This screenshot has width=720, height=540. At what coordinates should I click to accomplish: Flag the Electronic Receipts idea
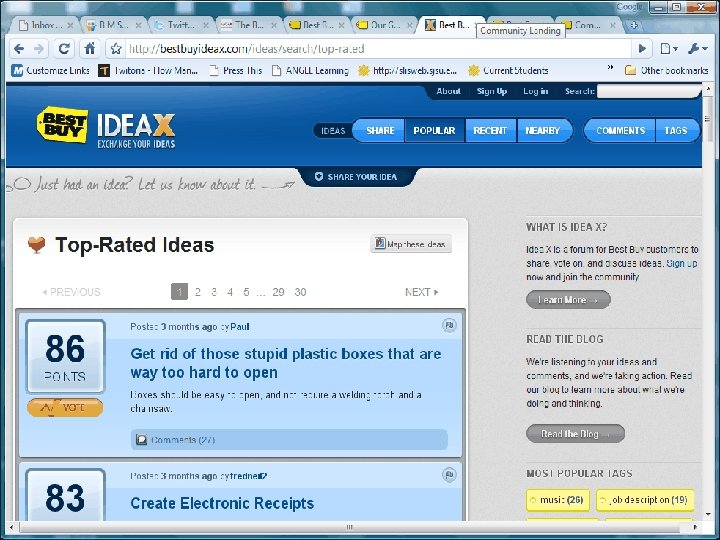point(449,474)
